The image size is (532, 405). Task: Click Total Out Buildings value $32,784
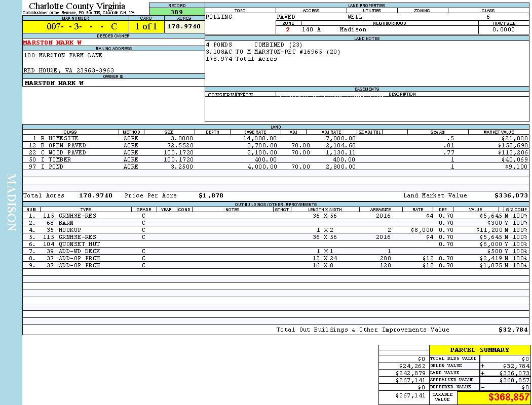pos(513,330)
